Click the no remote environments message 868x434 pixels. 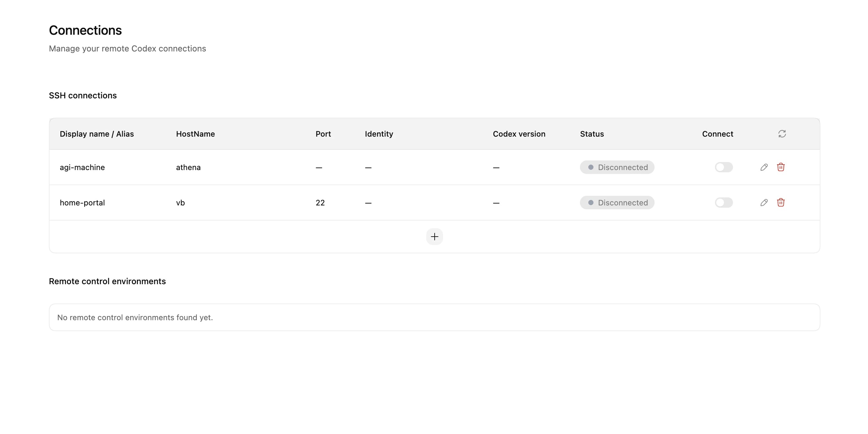(135, 317)
